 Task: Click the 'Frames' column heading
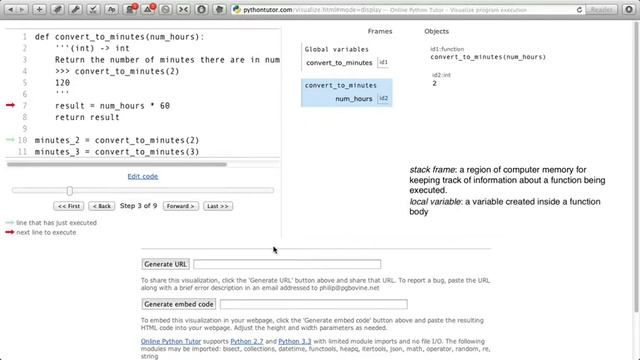pos(380,31)
